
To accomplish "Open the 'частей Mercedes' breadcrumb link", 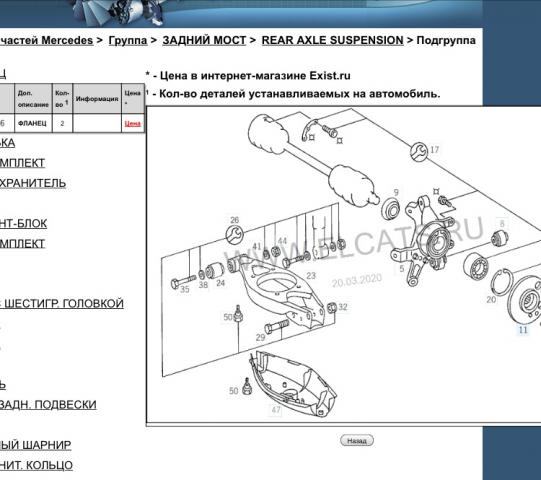I will 47,40.
